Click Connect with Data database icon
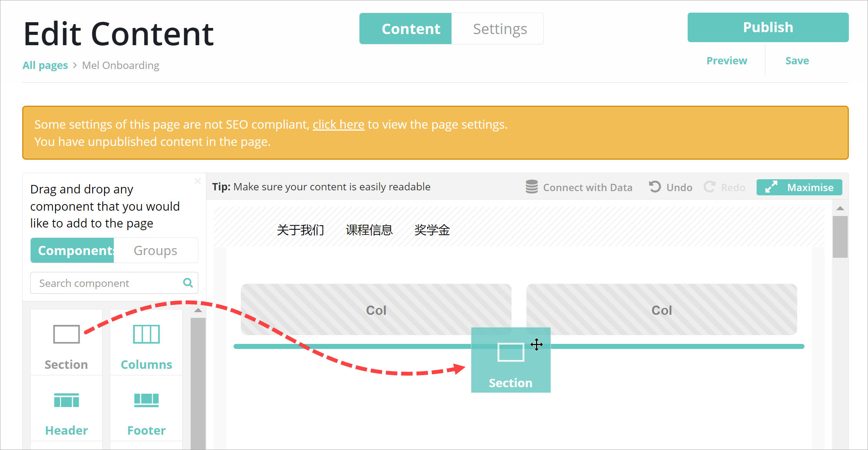This screenshot has width=868, height=450. click(x=531, y=187)
